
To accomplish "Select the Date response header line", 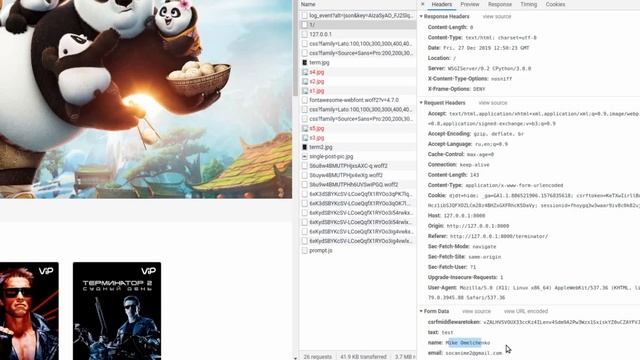I will [478, 48].
